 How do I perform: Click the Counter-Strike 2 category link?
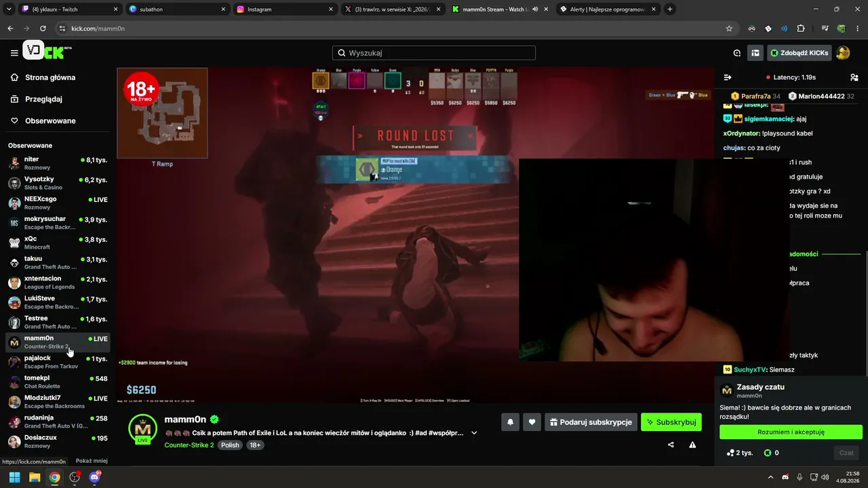pos(189,445)
